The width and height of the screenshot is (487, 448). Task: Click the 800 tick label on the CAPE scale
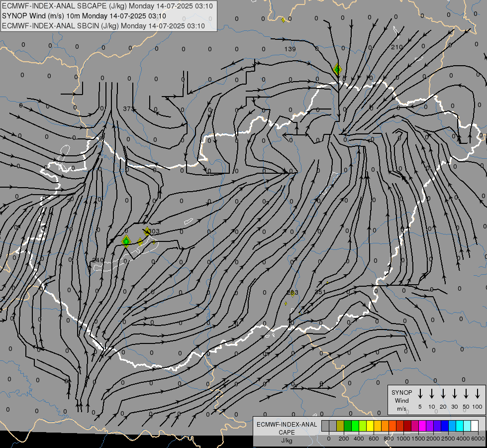389,439
